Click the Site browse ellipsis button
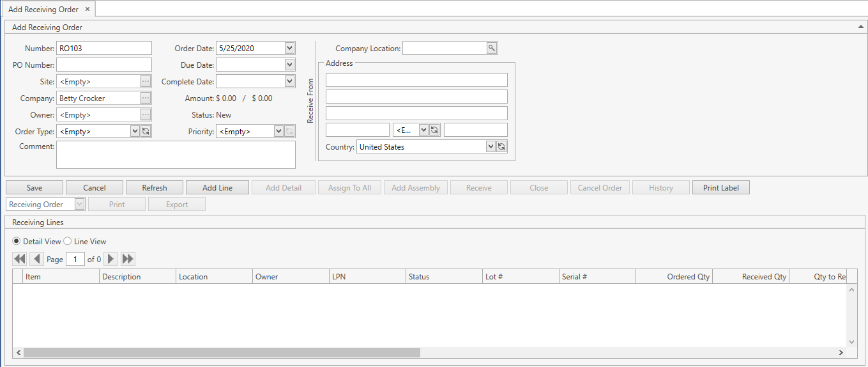This screenshot has width=868, height=367. pos(146,81)
